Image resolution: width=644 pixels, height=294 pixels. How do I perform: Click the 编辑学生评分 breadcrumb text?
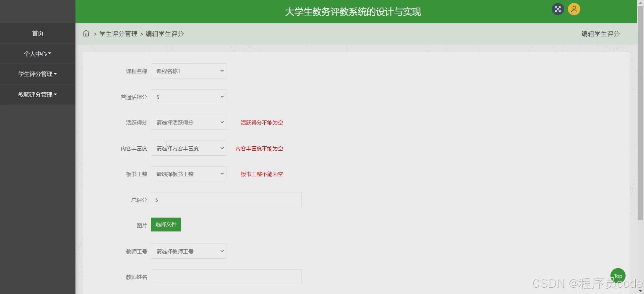165,34
